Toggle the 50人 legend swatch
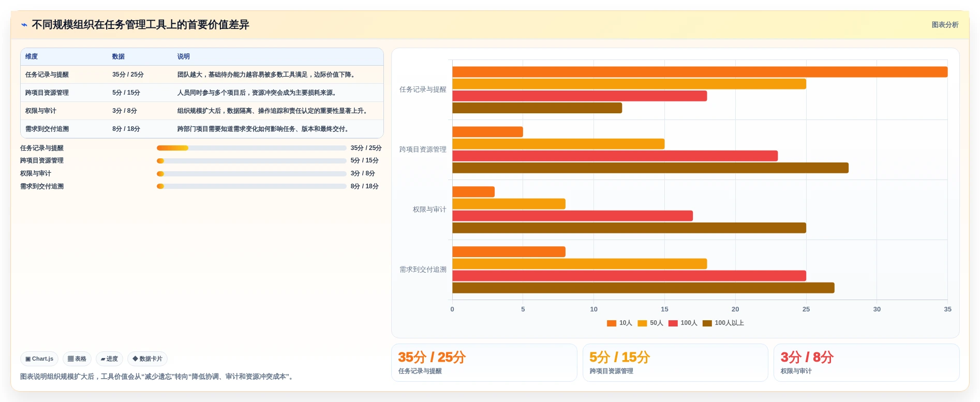Screen dimensions: 980x402 (x=642, y=323)
